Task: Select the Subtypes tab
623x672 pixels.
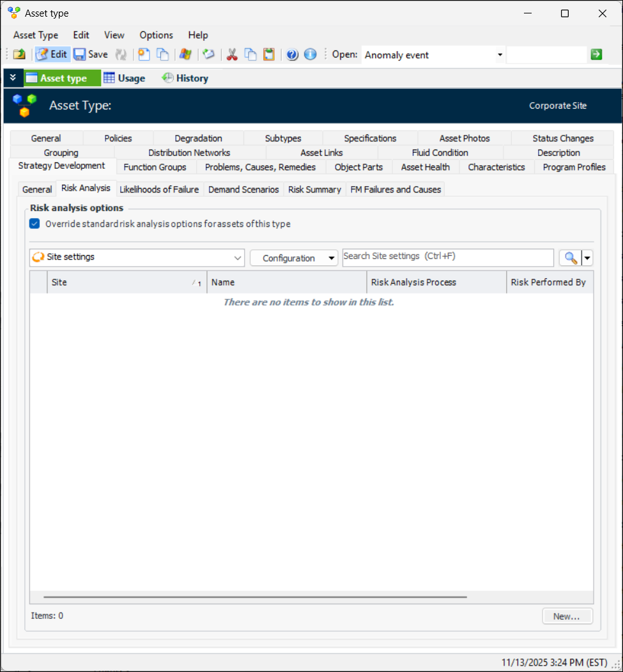Action: 283,139
